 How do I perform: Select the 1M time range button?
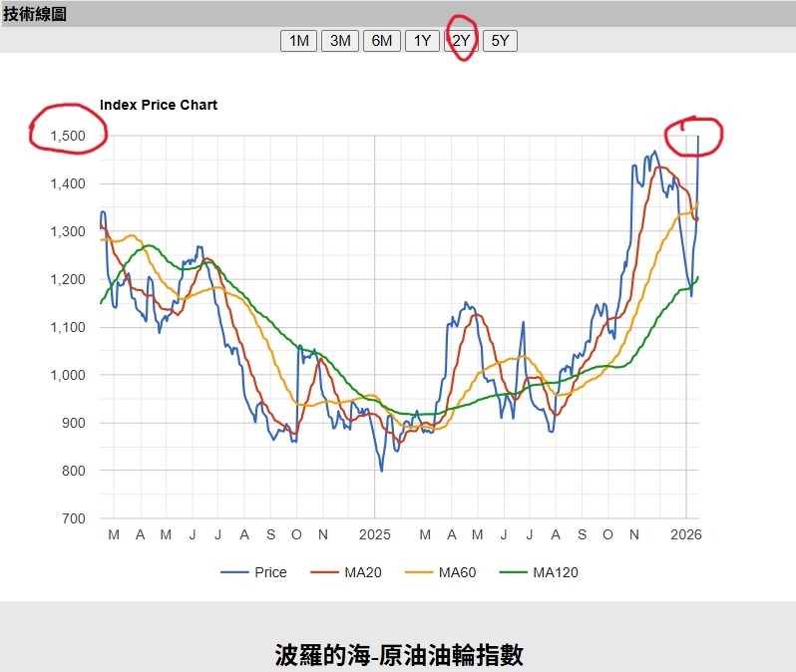click(298, 41)
